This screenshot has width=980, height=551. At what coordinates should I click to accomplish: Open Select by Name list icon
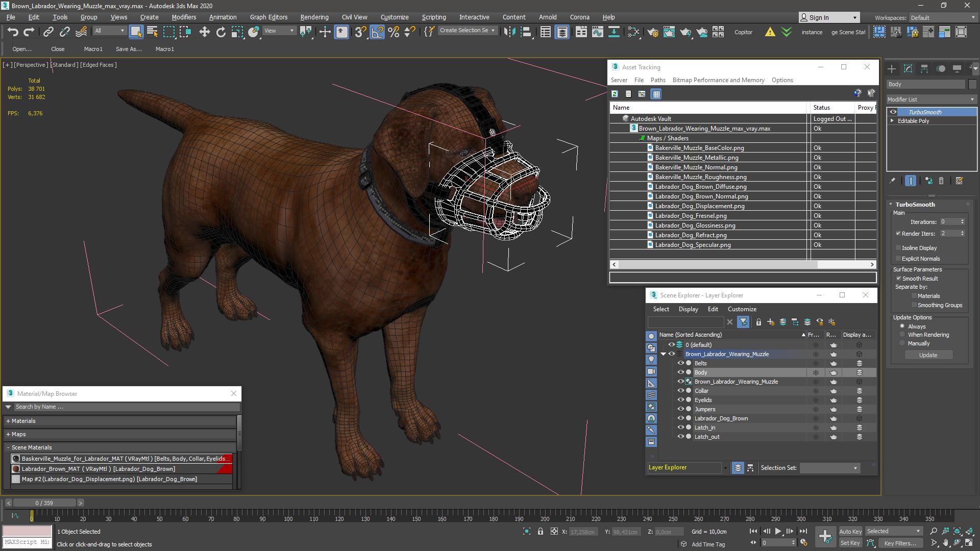[152, 32]
